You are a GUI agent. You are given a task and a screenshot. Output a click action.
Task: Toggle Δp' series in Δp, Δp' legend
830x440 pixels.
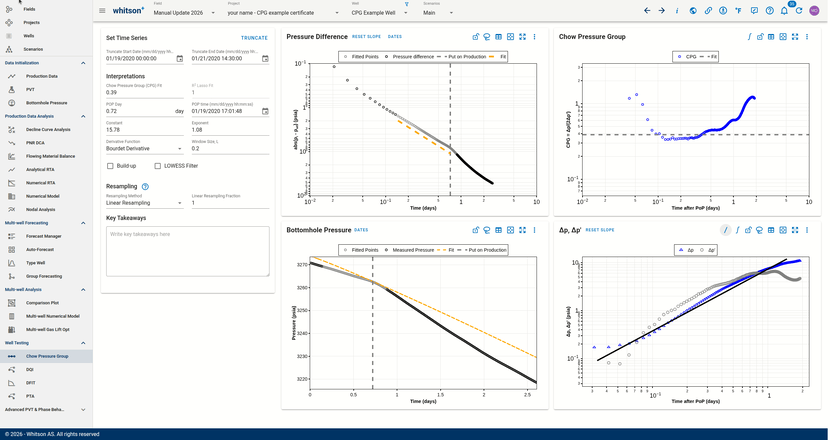[x=707, y=250]
